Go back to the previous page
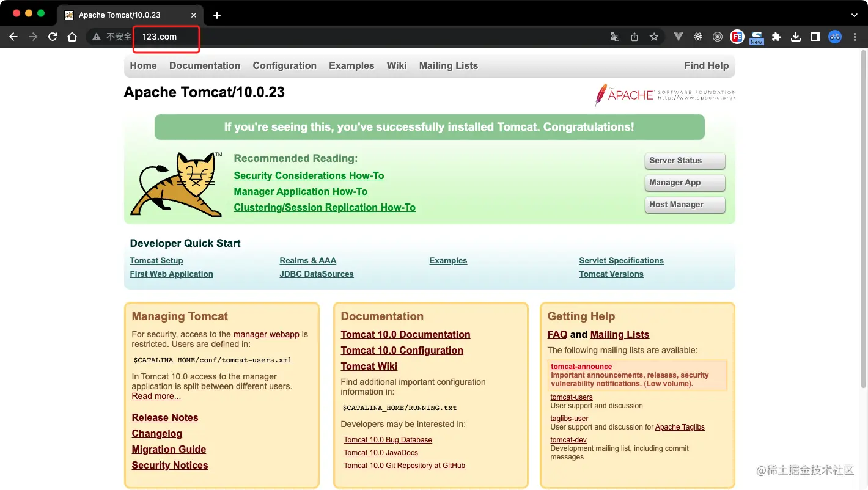868x490 pixels. click(13, 37)
